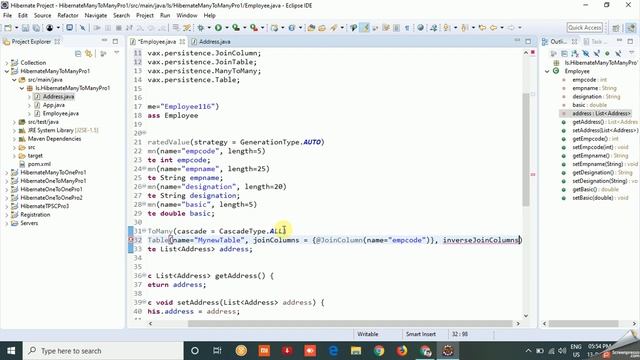Click the Debug bug icon
The image size is (640, 360).
click(200, 28)
